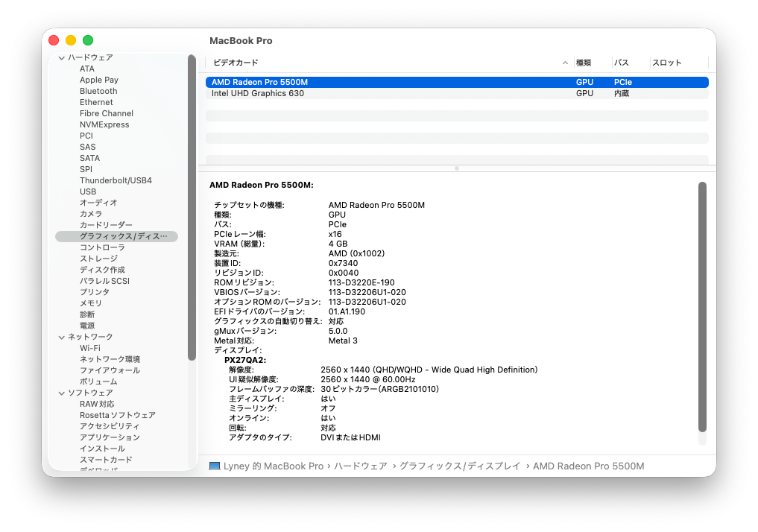Sort by 種類 column header
Viewport: 758px width, 532px height.
pyautogui.click(x=584, y=63)
